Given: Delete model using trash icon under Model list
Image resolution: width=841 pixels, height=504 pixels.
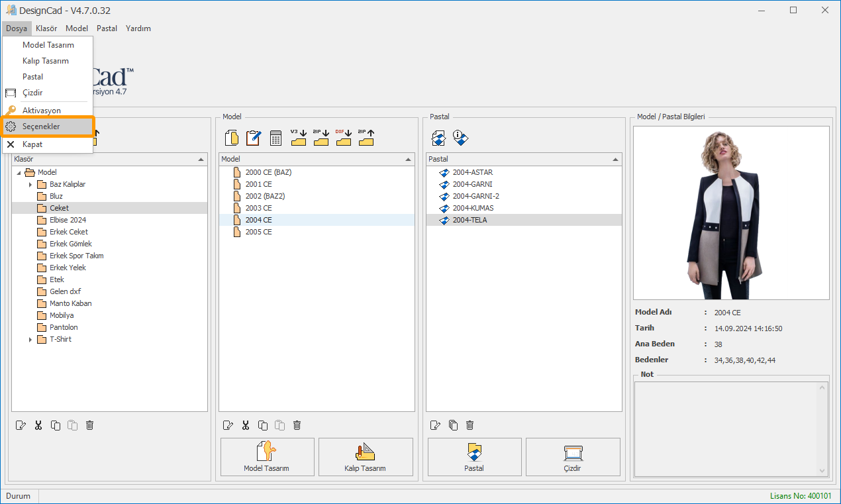Looking at the screenshot, I should [297, 425].
